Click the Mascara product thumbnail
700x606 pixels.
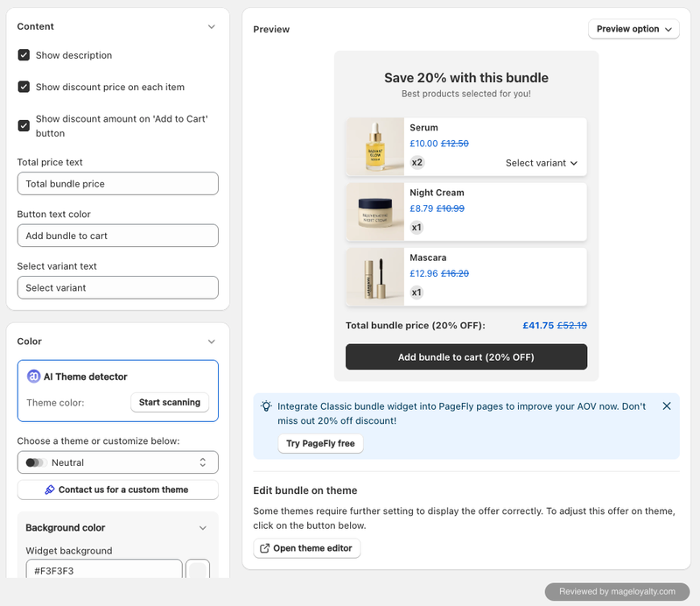click(x=375, y=277)
